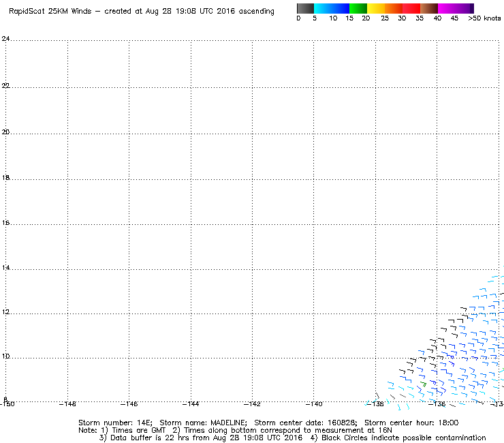
Task: Click the RapidScat 25KM Winds title text
Action: click(x=50, y=12)
